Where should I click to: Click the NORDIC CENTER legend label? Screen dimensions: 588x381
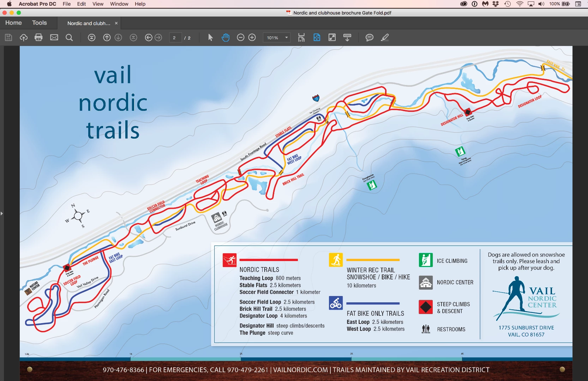[x=455, y=282]
